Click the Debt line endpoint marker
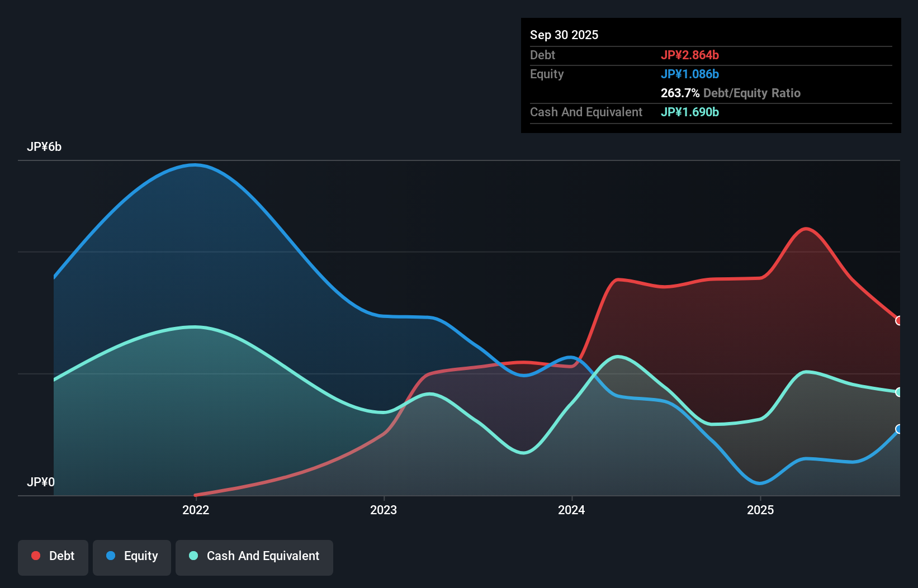The width and height of the screenshot is (918, 588). click(x=898, y=321)
